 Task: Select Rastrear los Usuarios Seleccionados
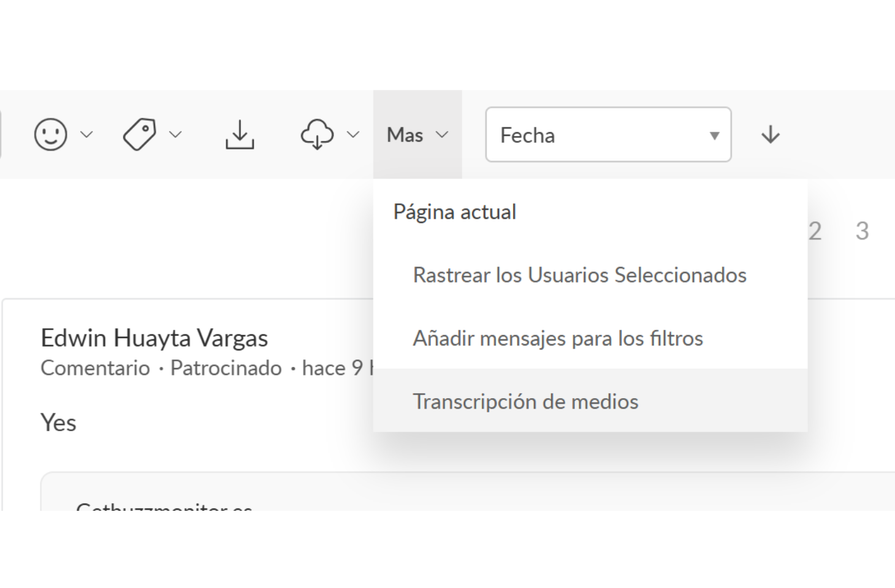coord(579,275)
